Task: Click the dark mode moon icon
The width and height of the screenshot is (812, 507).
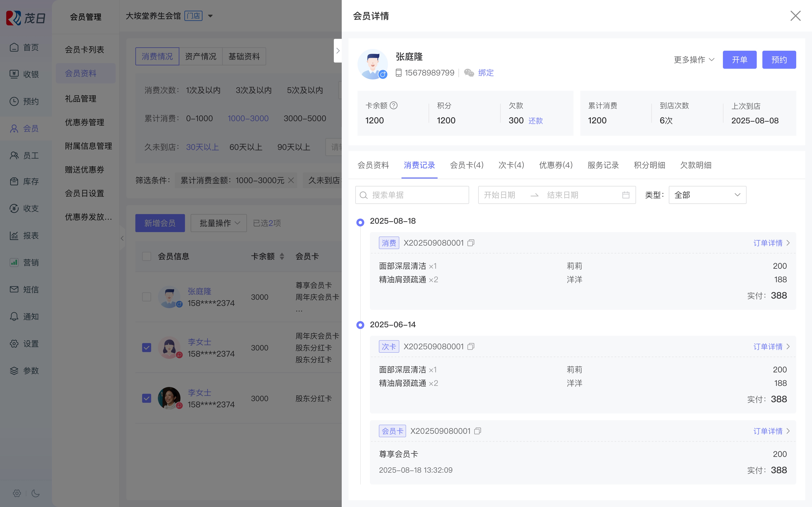Action: [x=36, y=493]
